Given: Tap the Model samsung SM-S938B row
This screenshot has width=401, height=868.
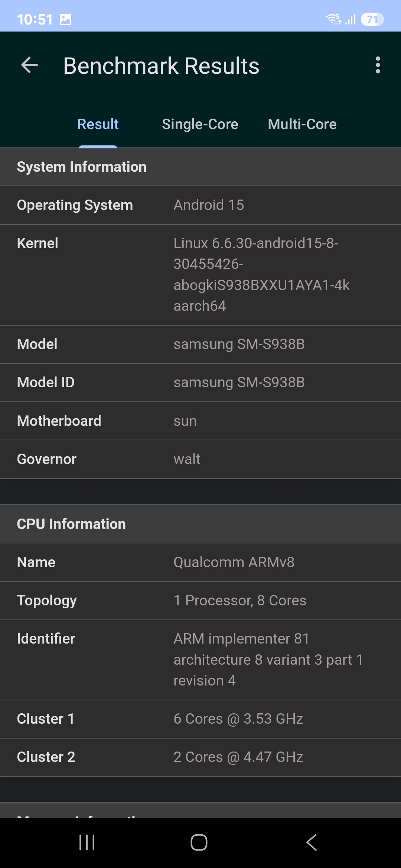Looking at the screenshot, I should pos(200,344).
